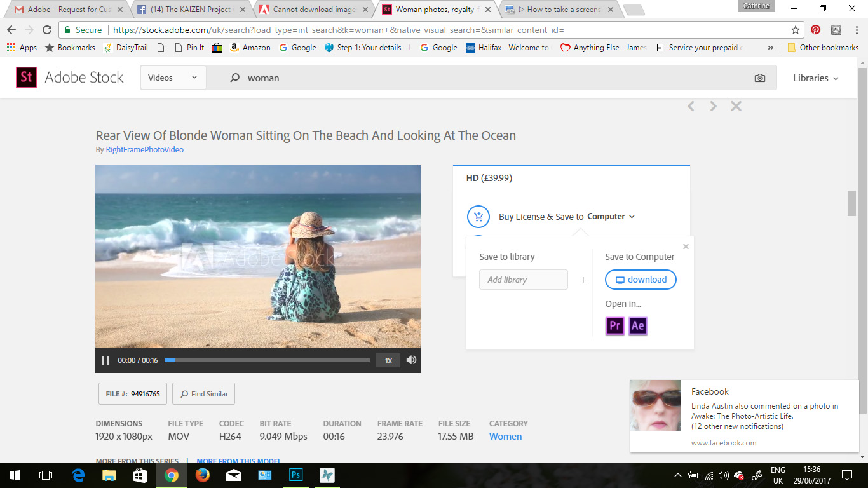Bookmark this page with the star icon
Viewport: 868px width, 488px height.
(795, 30)
